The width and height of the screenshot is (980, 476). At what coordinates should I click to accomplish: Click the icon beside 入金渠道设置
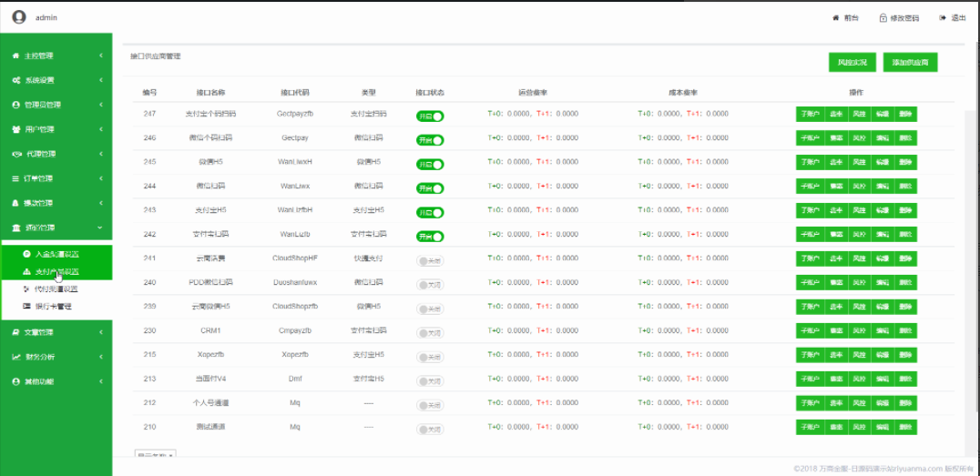click(26, 254)
